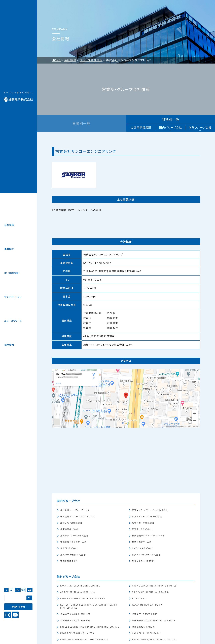Open the 地域別一覧 tab

point(170,119)
